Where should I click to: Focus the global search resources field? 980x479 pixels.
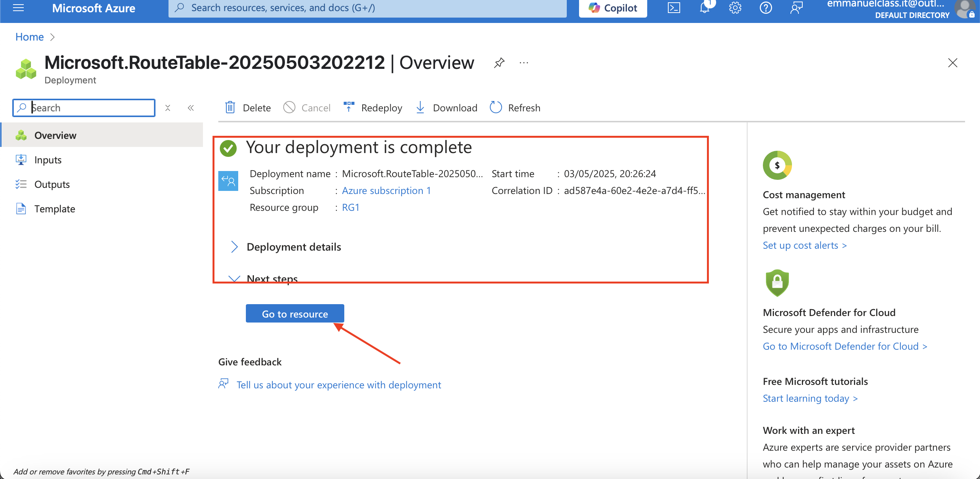[x=367, y=8]
